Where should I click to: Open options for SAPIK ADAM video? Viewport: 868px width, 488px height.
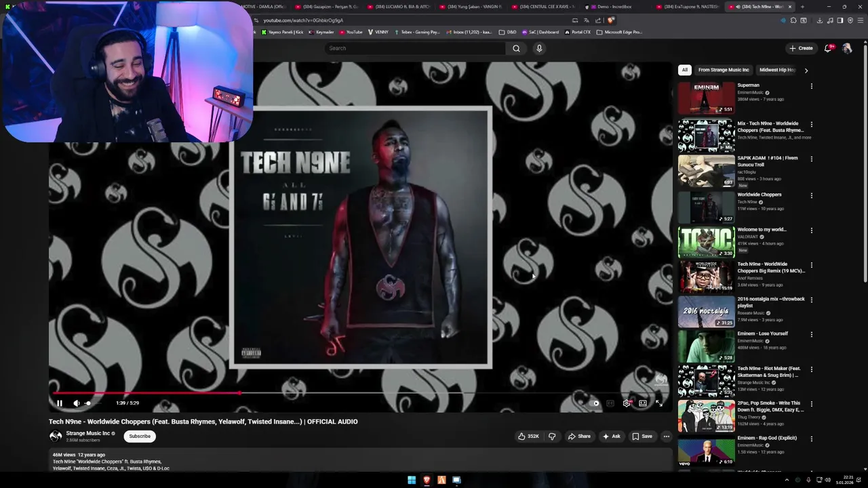pos(811,159)
